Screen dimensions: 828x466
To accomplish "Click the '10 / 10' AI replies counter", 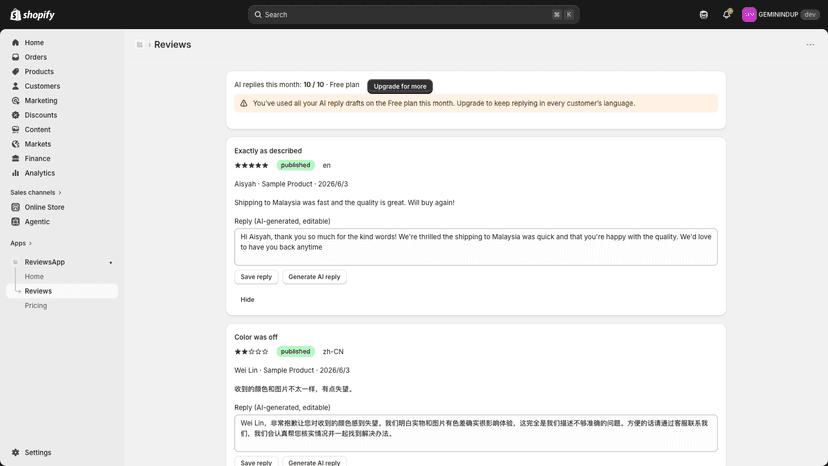I will coord(314,85).
